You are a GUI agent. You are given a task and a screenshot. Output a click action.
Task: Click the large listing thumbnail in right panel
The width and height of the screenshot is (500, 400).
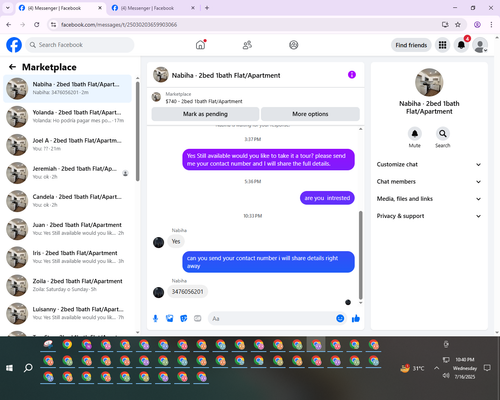tap(429, 82)
